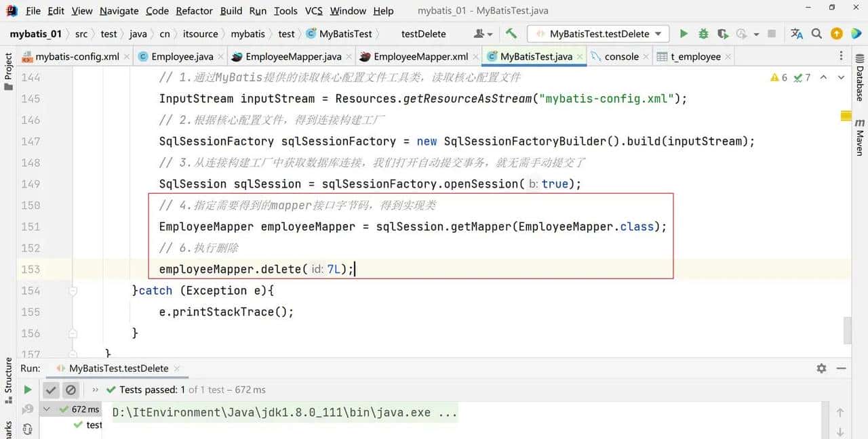Switch to the EmployeeMapper.xml tab

420,57
